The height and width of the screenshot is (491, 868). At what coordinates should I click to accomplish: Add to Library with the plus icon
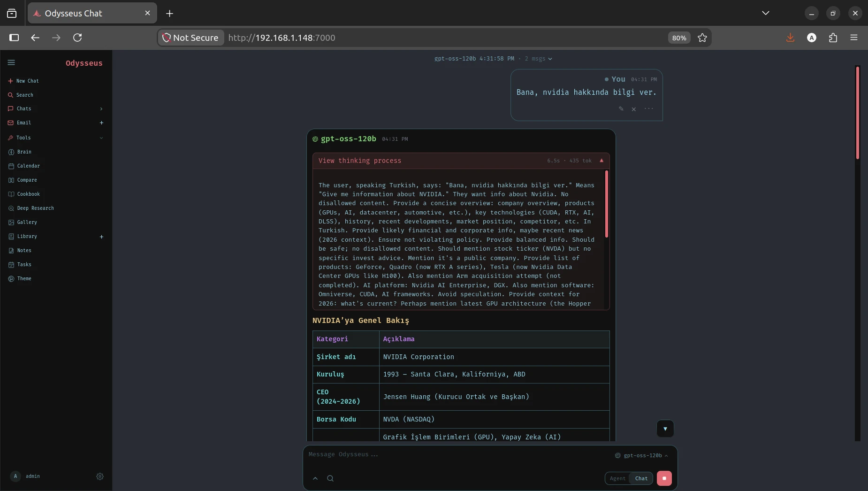[101, 237]
